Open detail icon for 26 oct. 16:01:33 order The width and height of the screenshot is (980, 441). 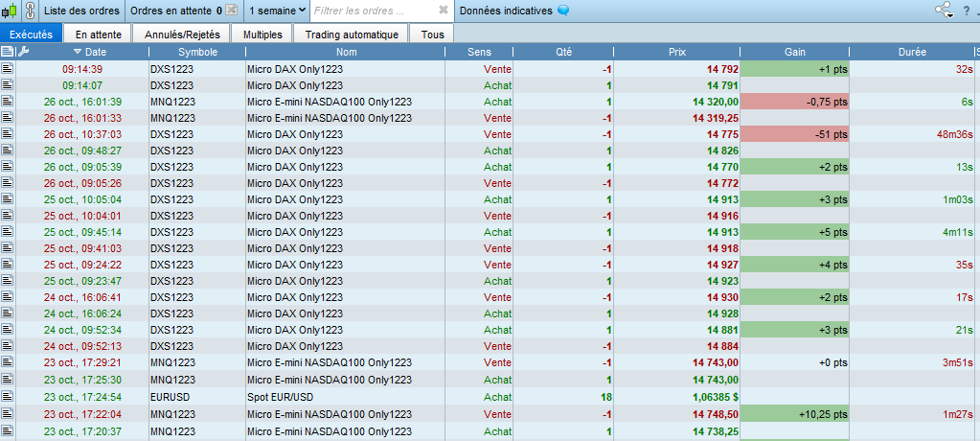(x=8, y=118)
